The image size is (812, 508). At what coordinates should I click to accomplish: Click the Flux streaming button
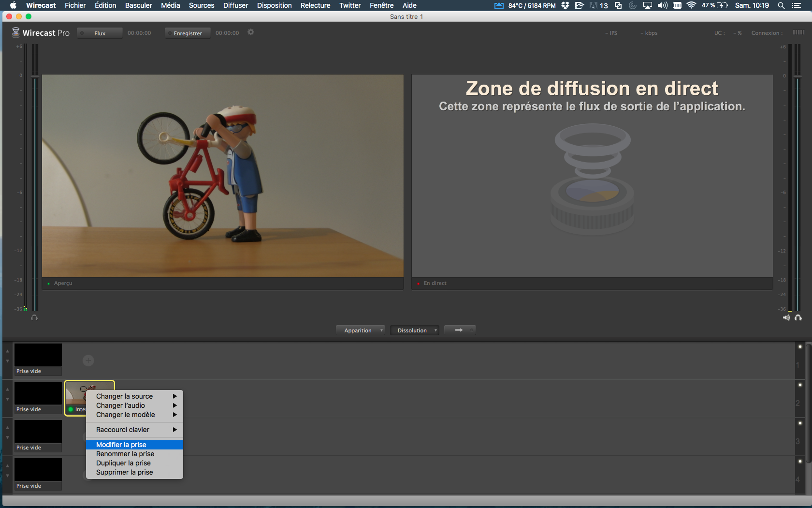(x=100, y=33)
